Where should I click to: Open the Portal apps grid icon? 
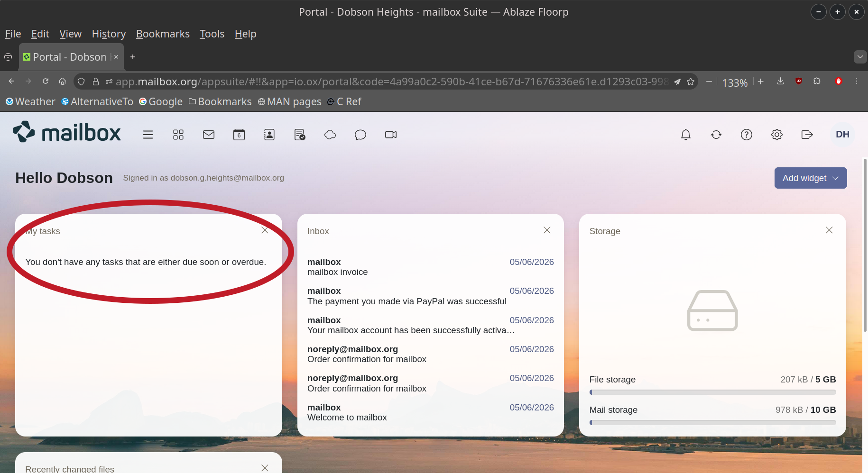(x=178, y=135)
